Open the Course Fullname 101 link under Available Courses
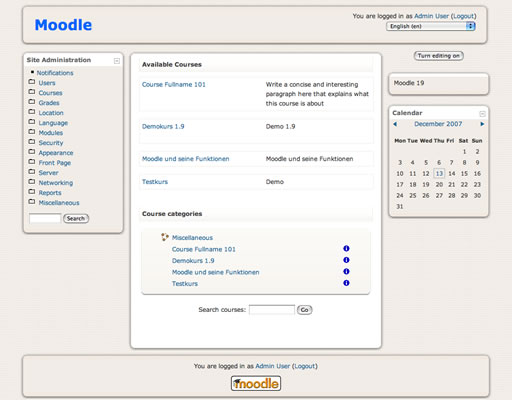Image resolution: width=512 pixels, height=400 pixels. pyautogui.click(x=174, y=85)
